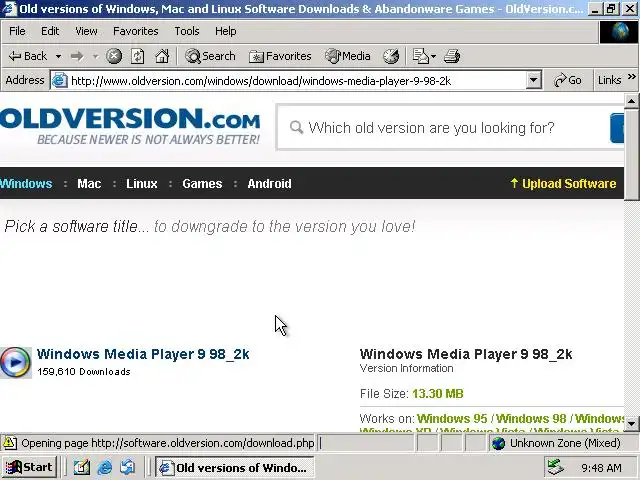
Task: Stop loading with the Stop icon
Action: 114,56
